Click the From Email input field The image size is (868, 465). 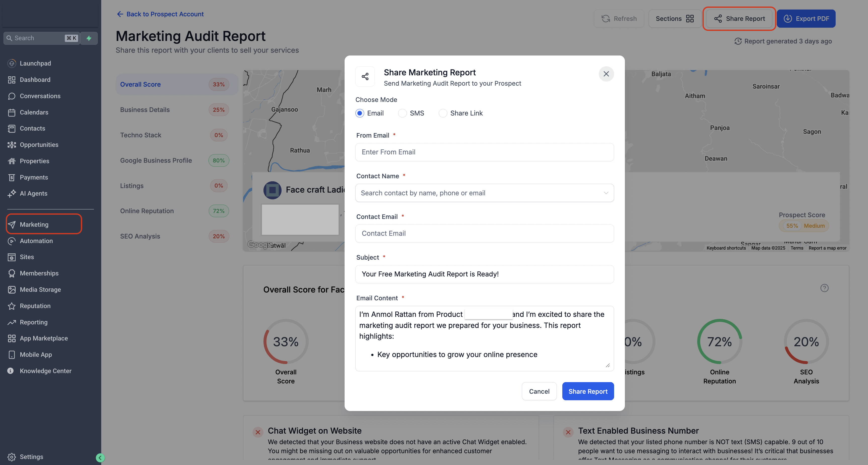tap(484, 152)
